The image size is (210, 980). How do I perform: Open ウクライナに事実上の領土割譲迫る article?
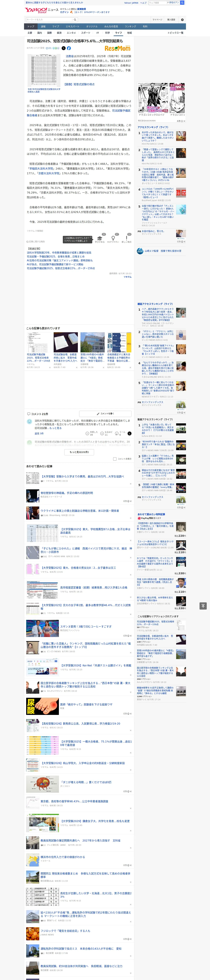coord(79,511)
